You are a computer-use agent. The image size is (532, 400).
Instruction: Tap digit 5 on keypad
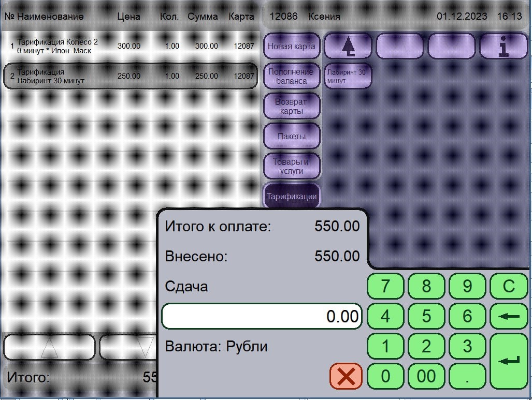426,316
